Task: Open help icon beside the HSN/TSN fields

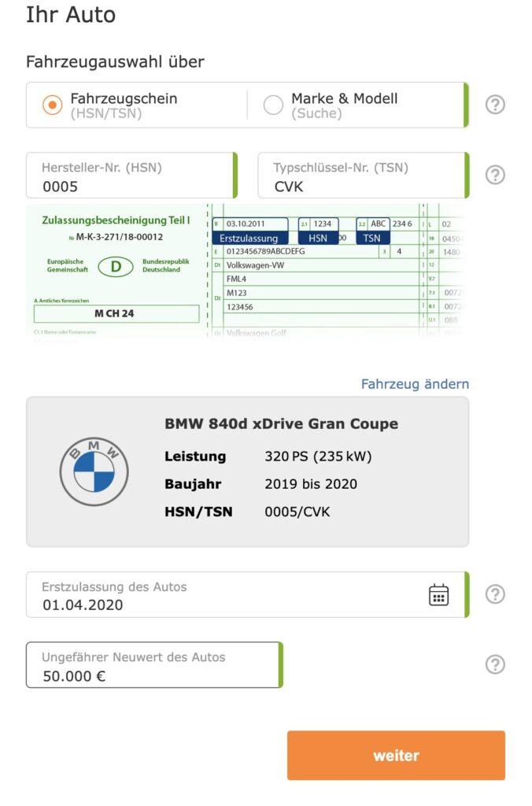Action: coord(495,175)
